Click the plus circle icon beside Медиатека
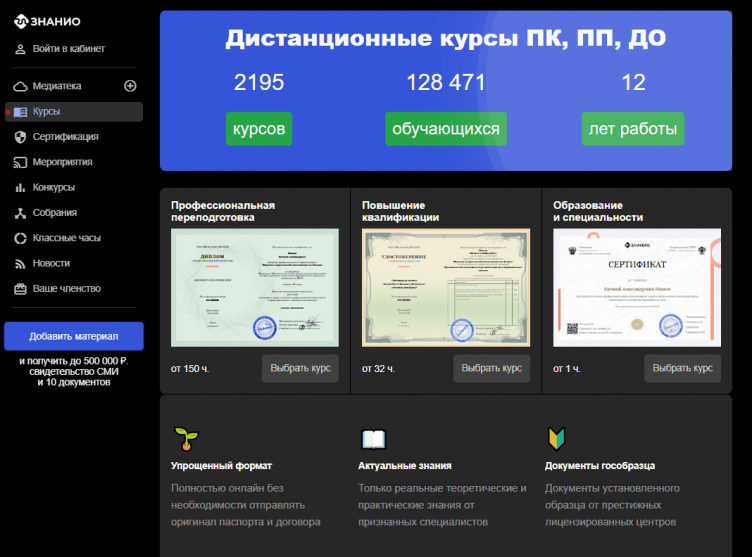752x557 pixels. pos(130,86)
